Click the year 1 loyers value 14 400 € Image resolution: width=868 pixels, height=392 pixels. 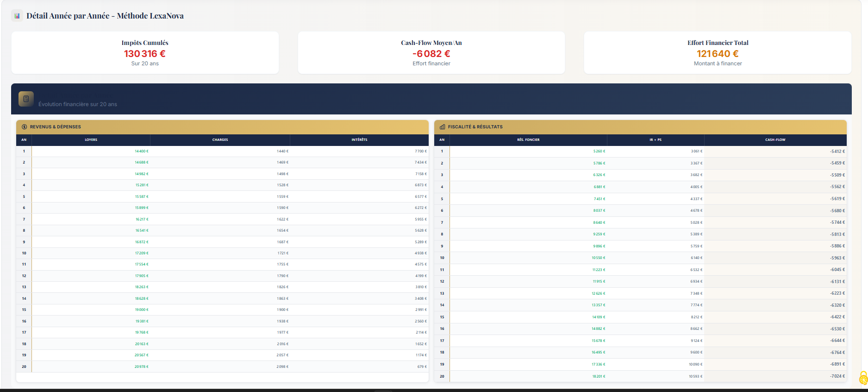[141, 151]
